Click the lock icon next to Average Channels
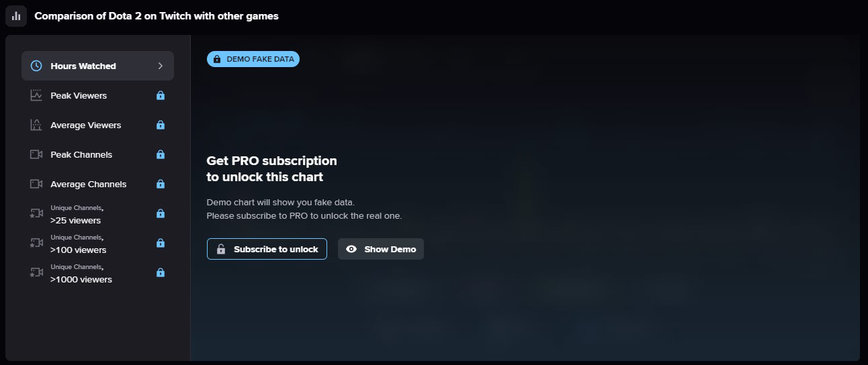This screenshot has width=868, height=365. click(161, 184)
